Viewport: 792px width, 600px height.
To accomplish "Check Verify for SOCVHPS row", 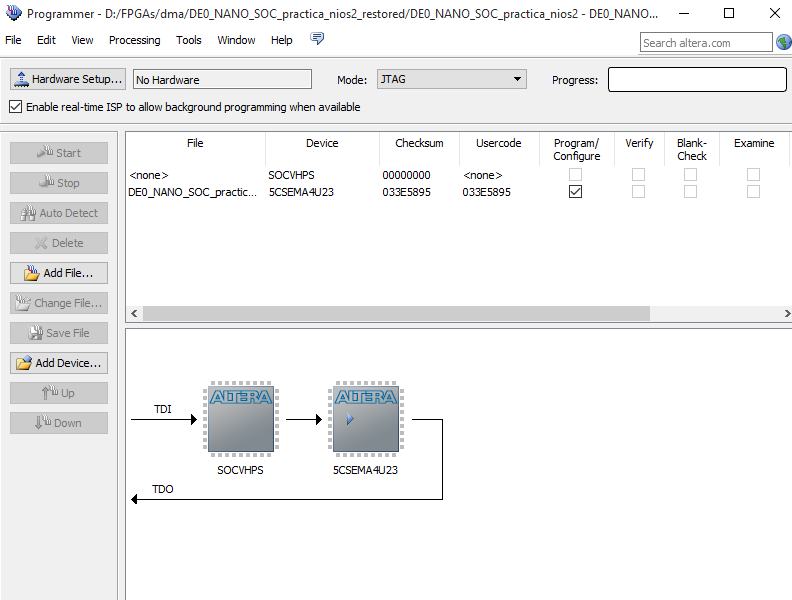I will coord(638,175).
